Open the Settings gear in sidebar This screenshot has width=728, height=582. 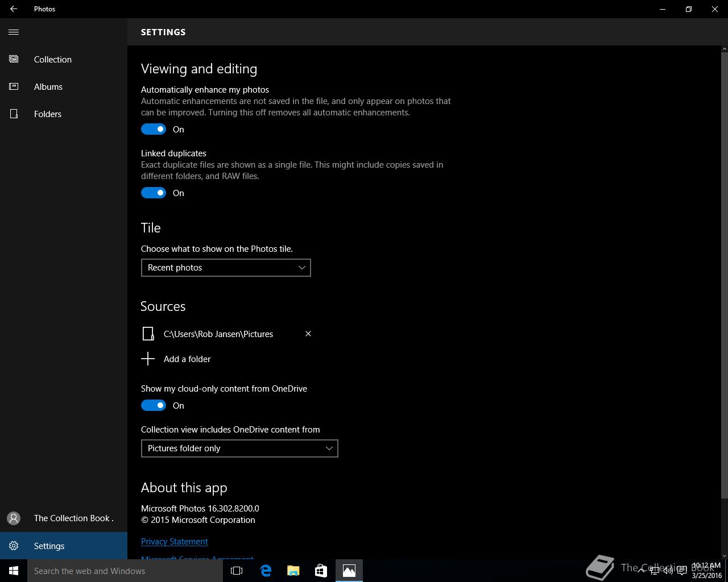click(x=14, y=546)
